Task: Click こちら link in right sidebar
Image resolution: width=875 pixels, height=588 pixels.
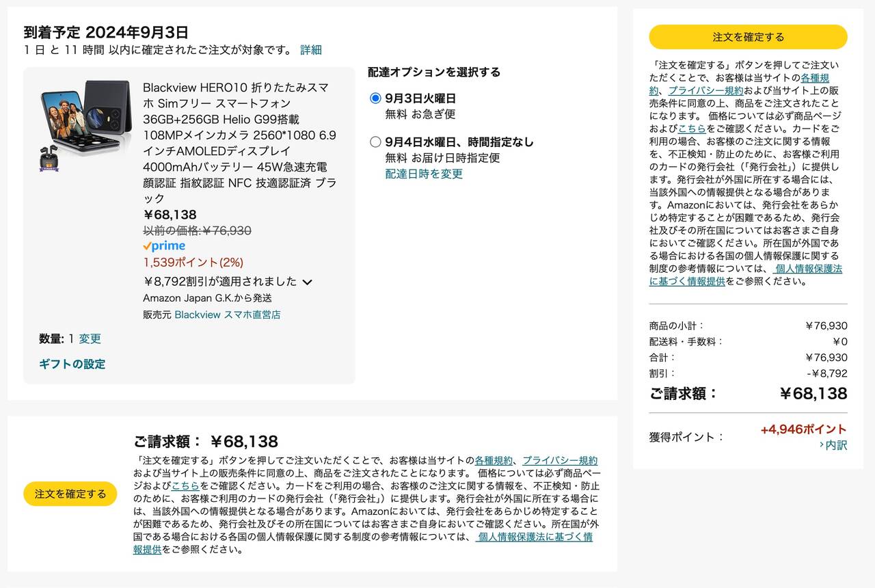Action: 692,128
